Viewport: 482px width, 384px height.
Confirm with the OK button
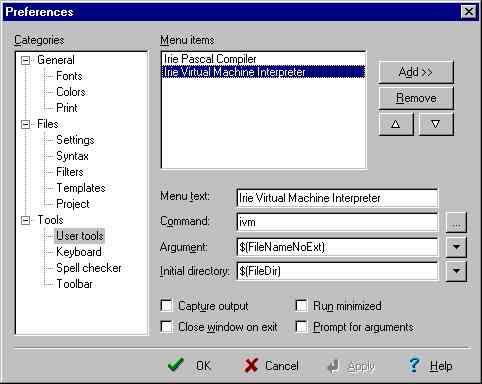[x=189, y=366]
